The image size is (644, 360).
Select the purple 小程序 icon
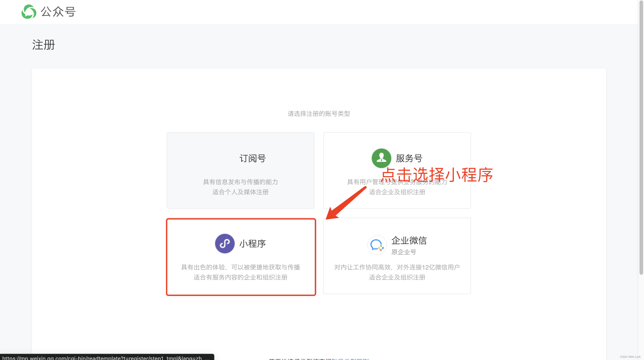coord(224,243)
